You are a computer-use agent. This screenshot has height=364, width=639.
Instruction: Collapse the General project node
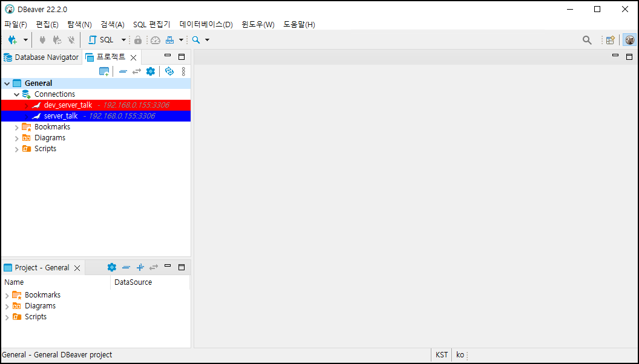click(7, 83)
